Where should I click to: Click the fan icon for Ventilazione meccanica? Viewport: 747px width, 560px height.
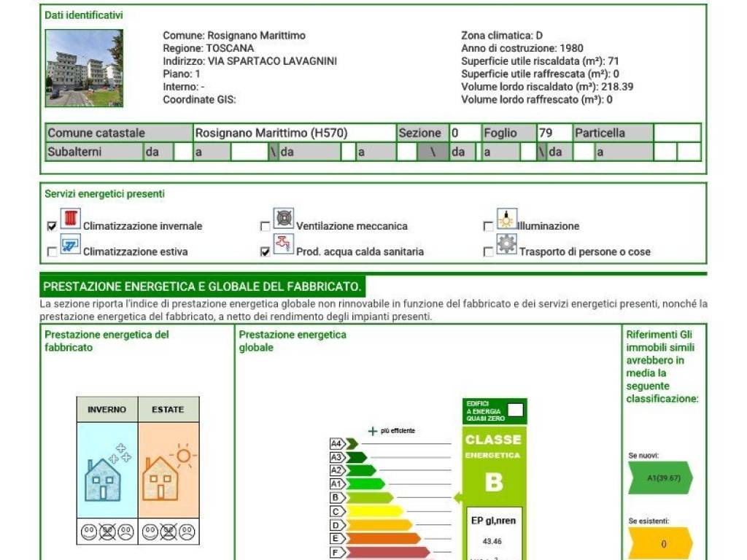[x=284, y=219]
